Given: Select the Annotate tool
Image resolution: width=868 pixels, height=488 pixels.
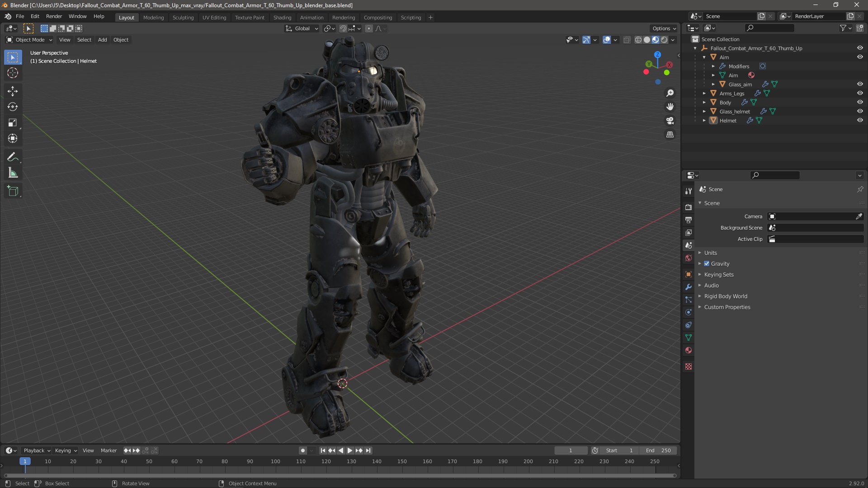Looking at the screenshot, I should [13, 157].
